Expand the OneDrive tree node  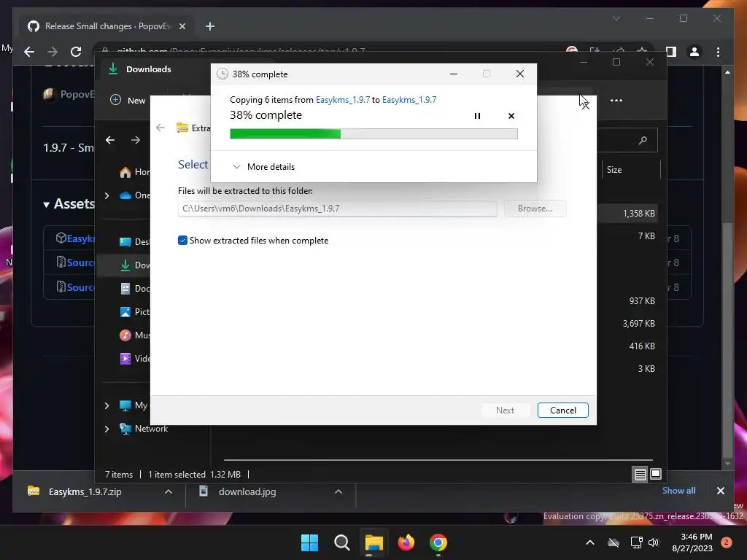pos(107,195)
